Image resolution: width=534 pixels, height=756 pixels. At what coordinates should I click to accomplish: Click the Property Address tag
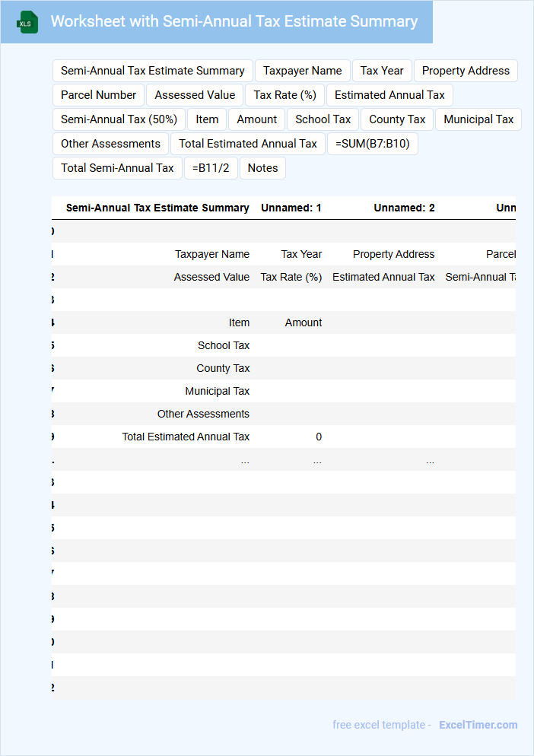(x=466, y=71)
